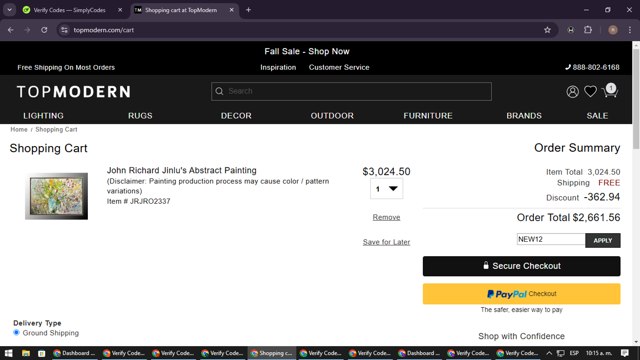640x360 pixels.
Task: Open the notifications action center
Action: tap(624, 353)
